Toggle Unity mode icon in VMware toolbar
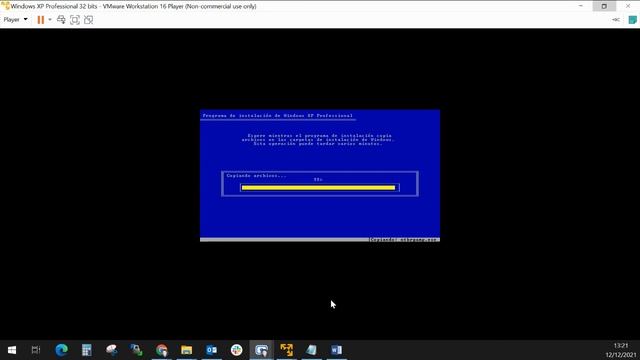The height and width of the screenshot is (360, 640). (x=89, y=20)
